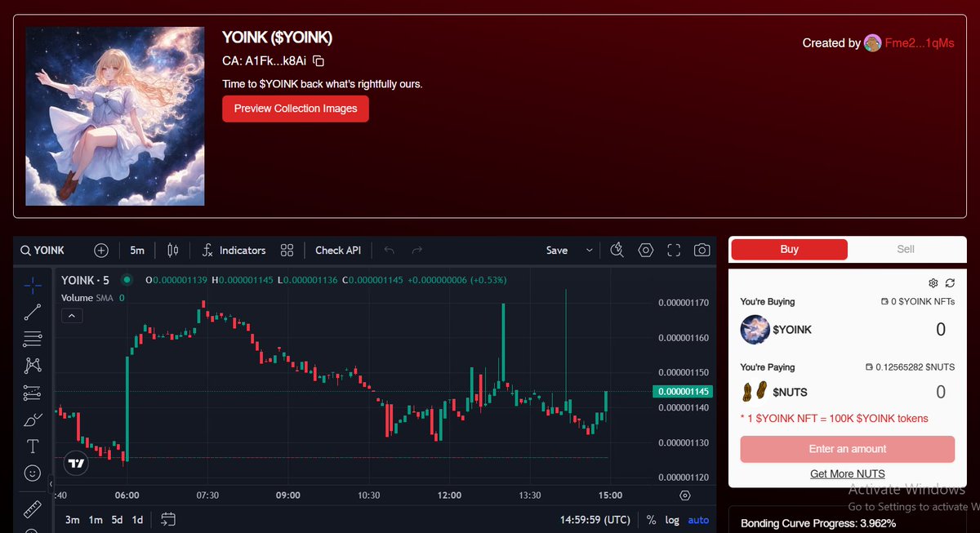This screenshot has width=980, height=533.
Task: Copy the contract address A1Fk...k8Ai
Action: pyautogui.click(x=319, y=61)
